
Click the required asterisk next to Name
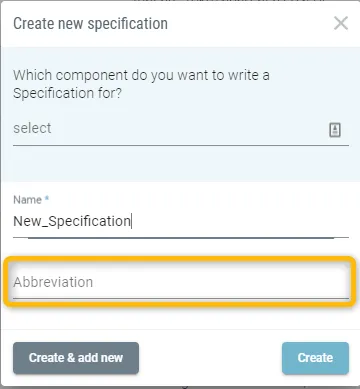pos(47,198)
